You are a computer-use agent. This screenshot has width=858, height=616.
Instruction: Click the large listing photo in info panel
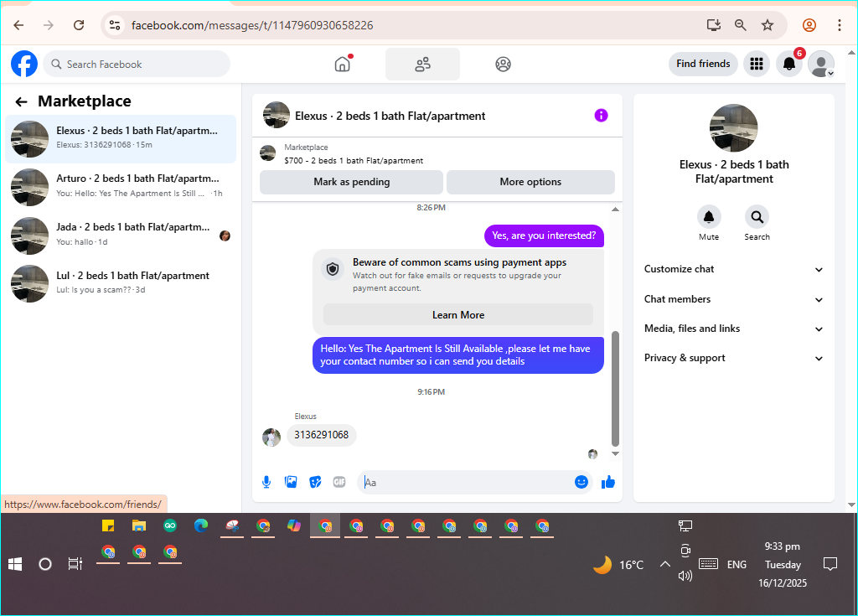click(x=733, y=128)
